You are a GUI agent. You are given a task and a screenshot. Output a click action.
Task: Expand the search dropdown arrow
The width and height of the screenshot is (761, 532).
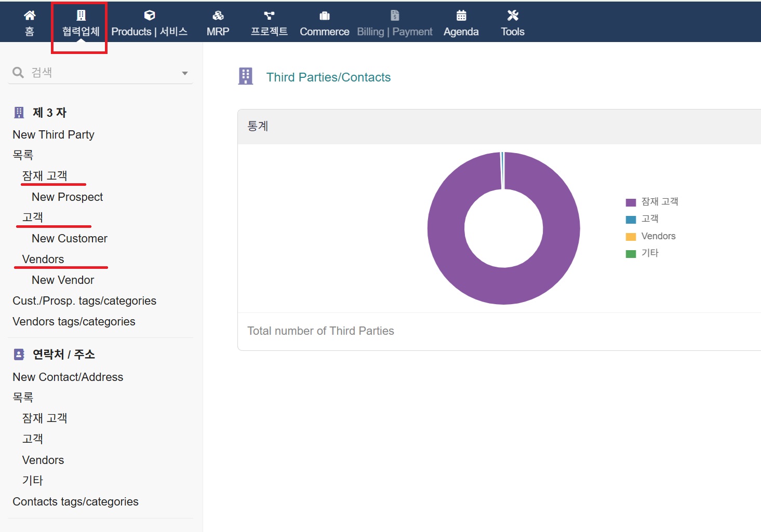[185, 73]
